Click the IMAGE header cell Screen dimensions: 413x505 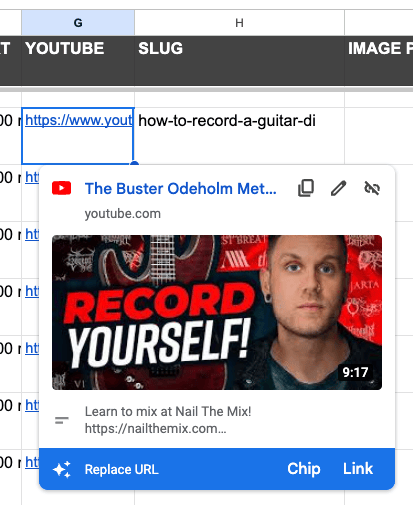click(379, 61)
